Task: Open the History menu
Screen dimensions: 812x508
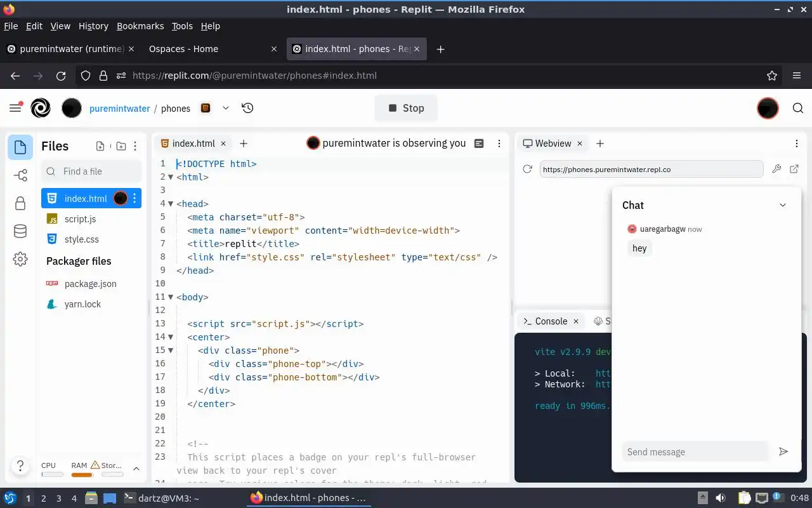Action: click(x=93, y=26)
